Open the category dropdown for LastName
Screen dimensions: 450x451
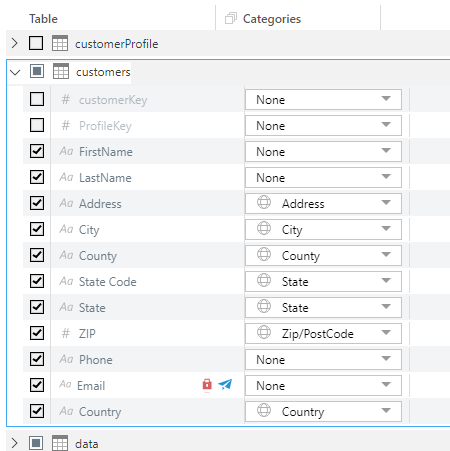pyautogui.click(x=323, y=177)
